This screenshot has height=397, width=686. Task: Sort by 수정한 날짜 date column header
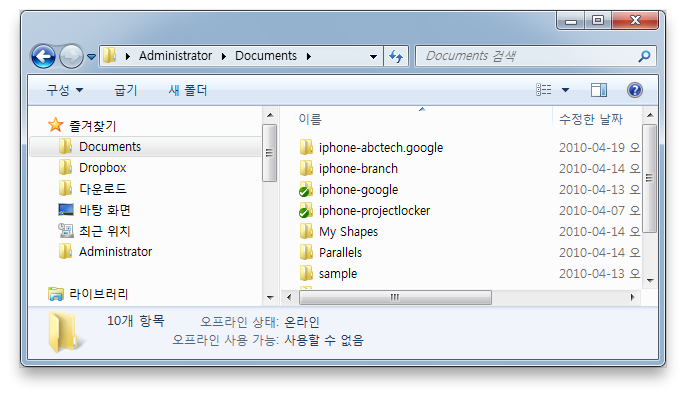591,119
